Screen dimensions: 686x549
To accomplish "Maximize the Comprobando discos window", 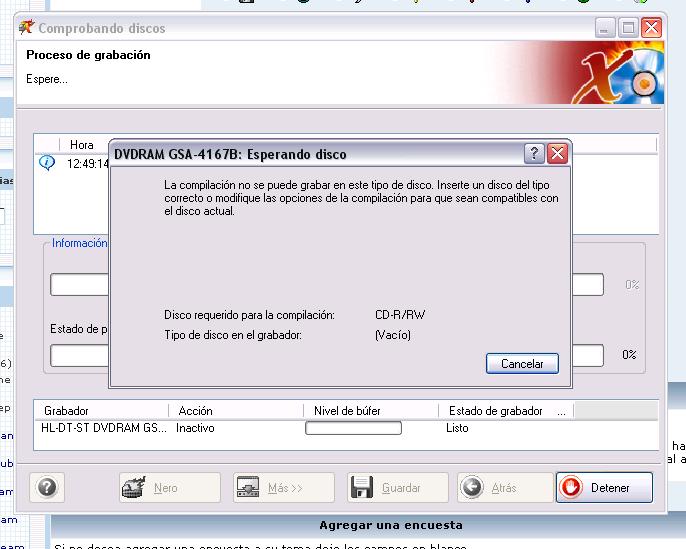I will (628, 28).
